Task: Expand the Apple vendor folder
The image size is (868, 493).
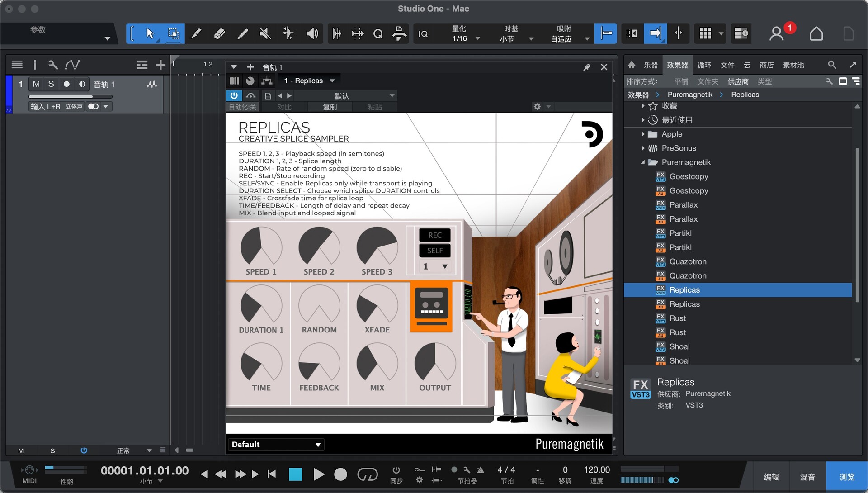Action: pyautogui.click(x=643, y=134)
